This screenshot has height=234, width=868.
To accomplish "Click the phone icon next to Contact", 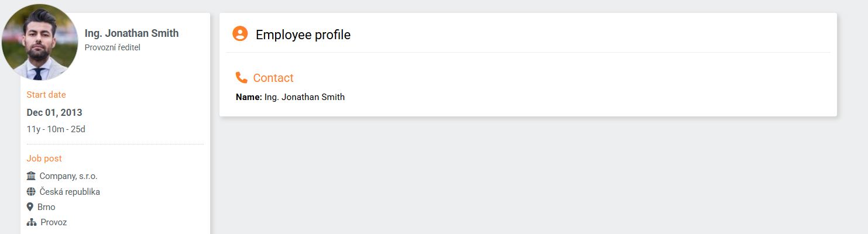I will 241,77.
